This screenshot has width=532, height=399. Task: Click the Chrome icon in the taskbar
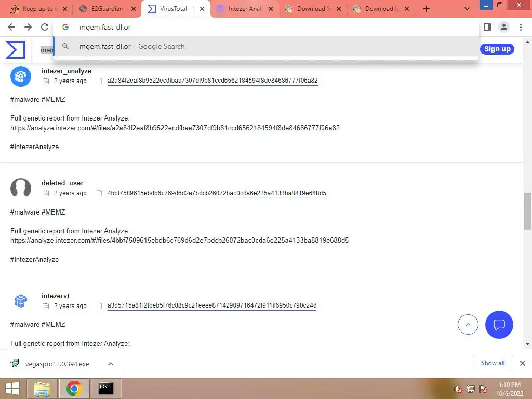coord(74,389)
